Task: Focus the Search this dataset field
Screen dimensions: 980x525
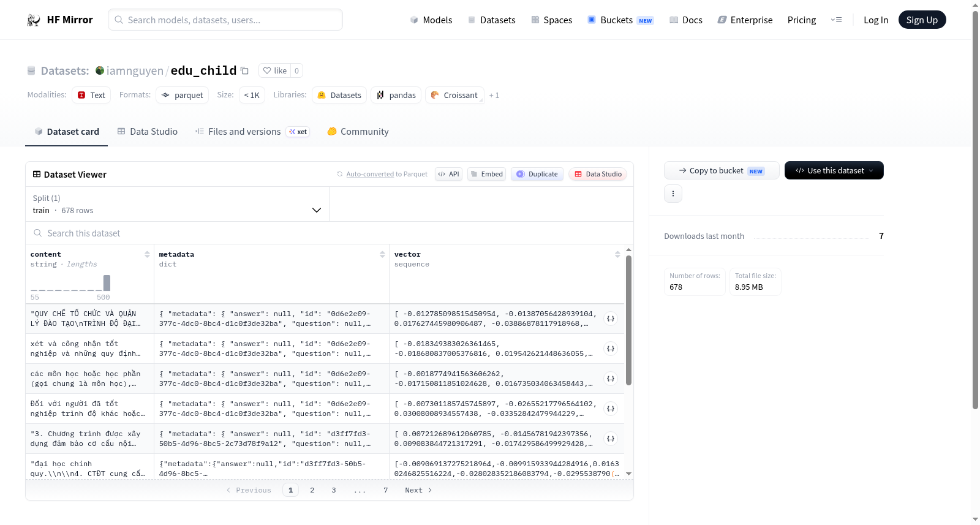Action: point(330,233)
